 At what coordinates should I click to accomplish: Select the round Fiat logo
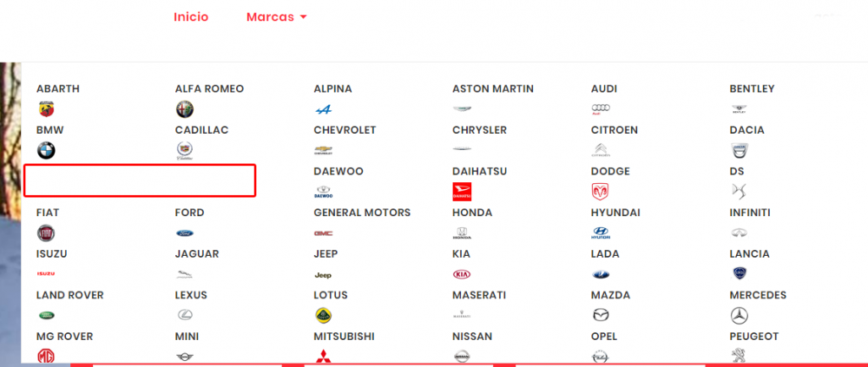click(x=46, y=233)
